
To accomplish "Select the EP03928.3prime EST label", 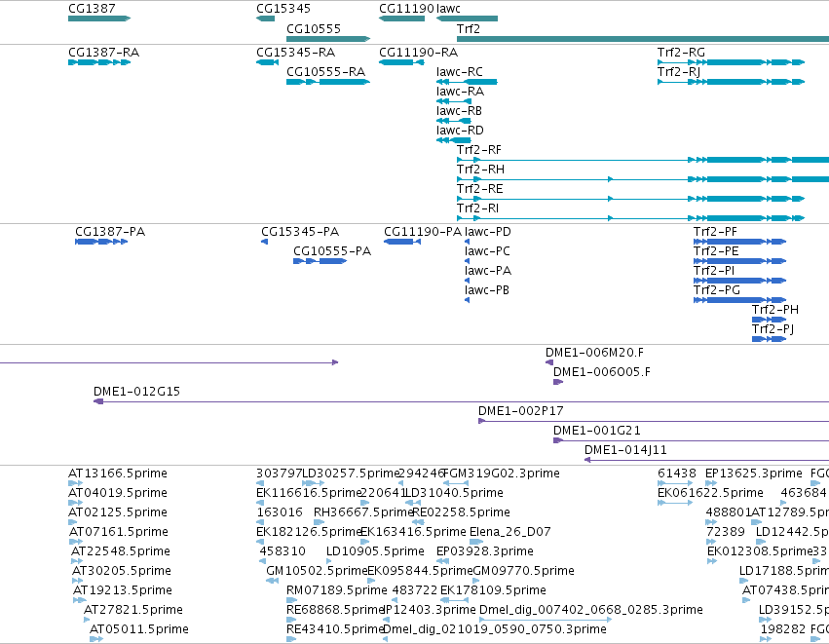I will coord(485,552).
